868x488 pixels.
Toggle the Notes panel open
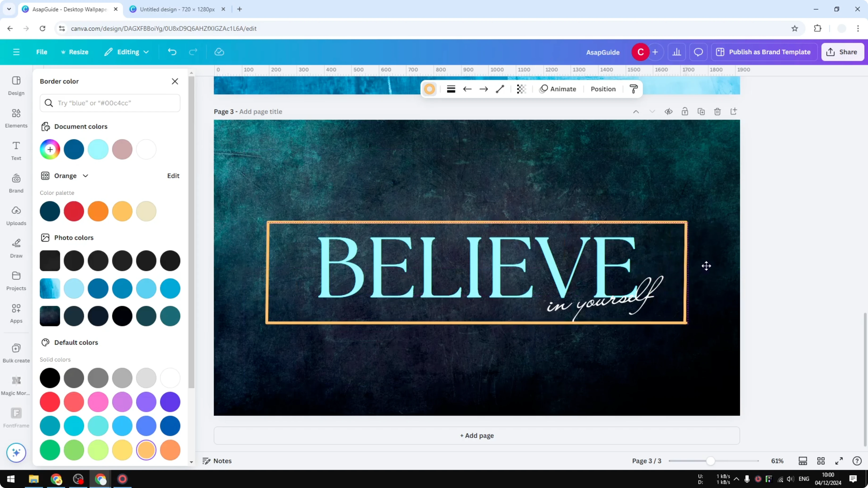(217, 461)
